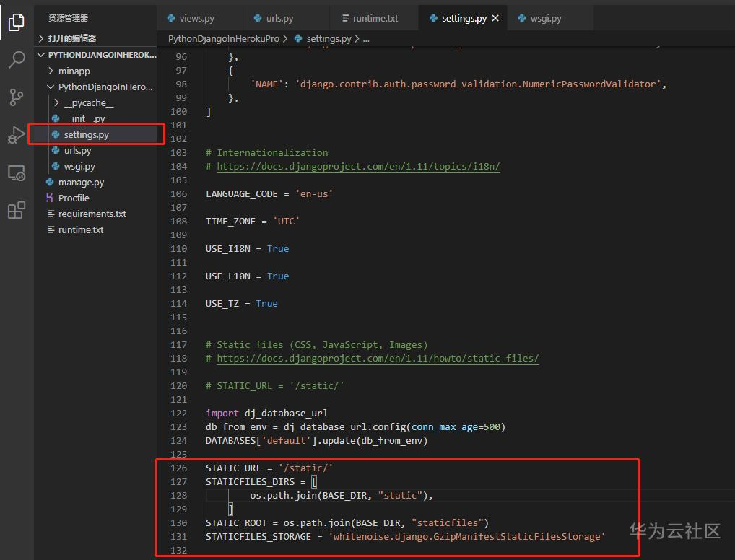Screen dimensions: 735x560
Task: Click the LANGUAGE_CODE line text
Action: tap(269, 194)
